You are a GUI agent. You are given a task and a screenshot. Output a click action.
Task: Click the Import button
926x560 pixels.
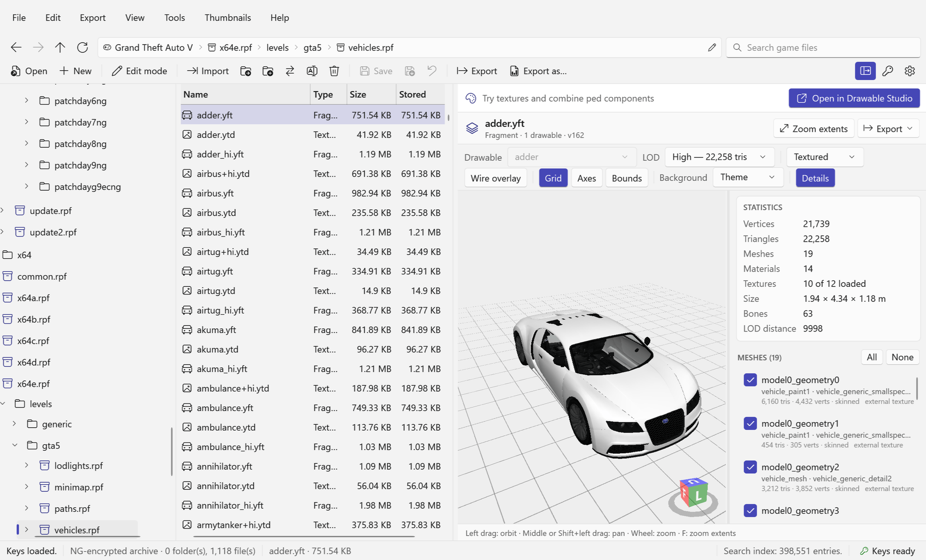click(x=208, y=71)
